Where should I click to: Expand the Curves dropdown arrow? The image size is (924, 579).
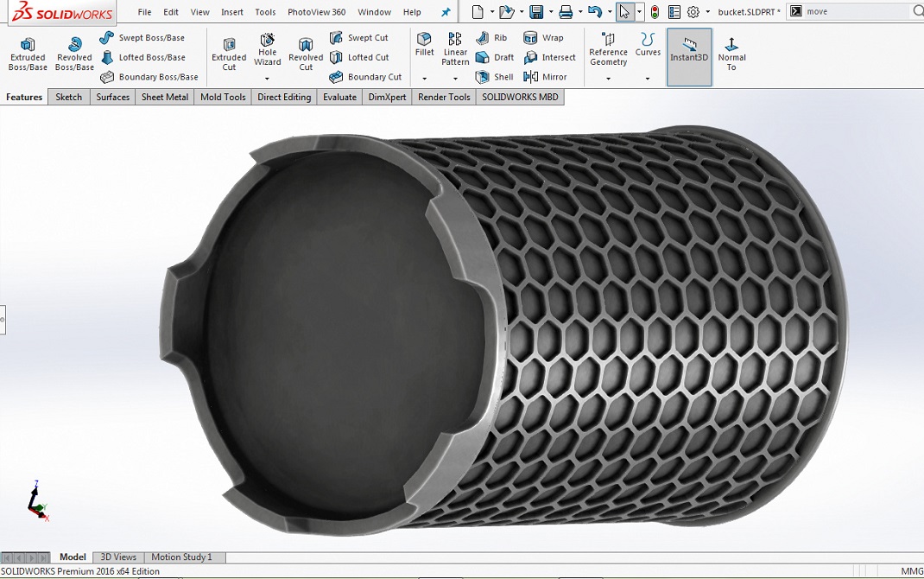648,79
